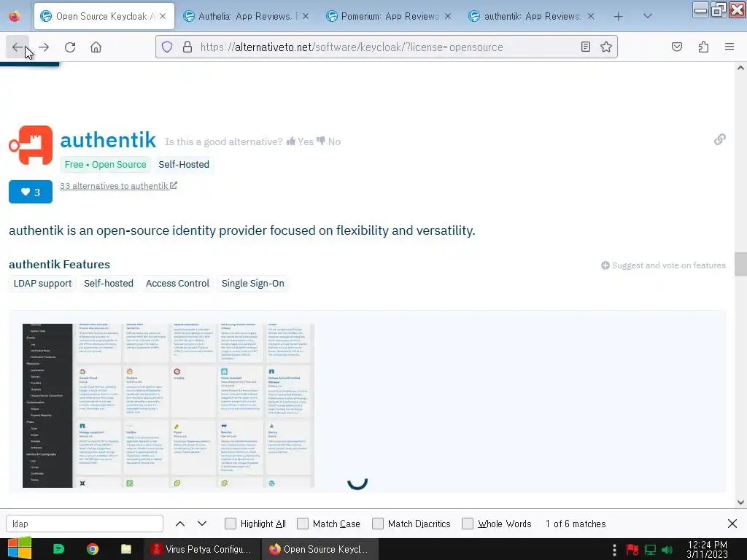Close the Pomerium tab
Image resolution: width=747 pixels, height=560 pixels.
click(x=448, y=16)
